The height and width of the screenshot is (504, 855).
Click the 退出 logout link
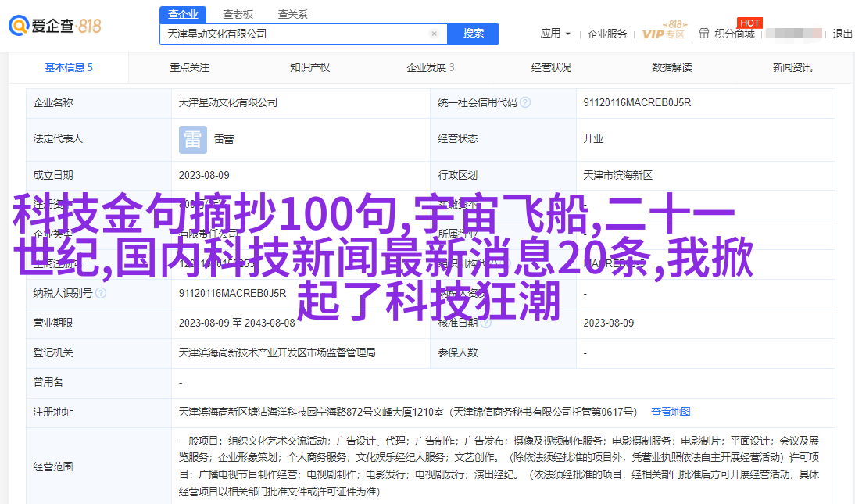[842, 34]
